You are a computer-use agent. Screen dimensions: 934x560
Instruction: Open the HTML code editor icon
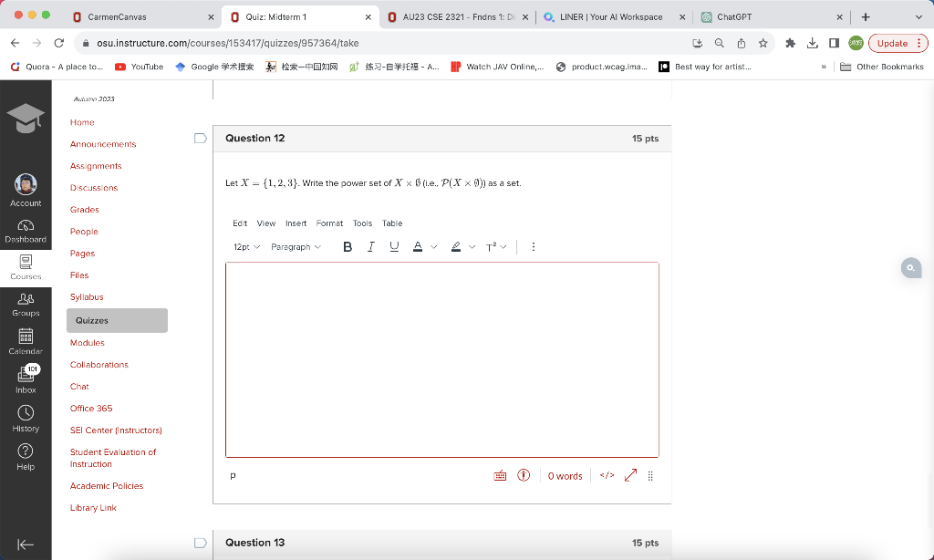pyautogui.click(x=607, y=475)
